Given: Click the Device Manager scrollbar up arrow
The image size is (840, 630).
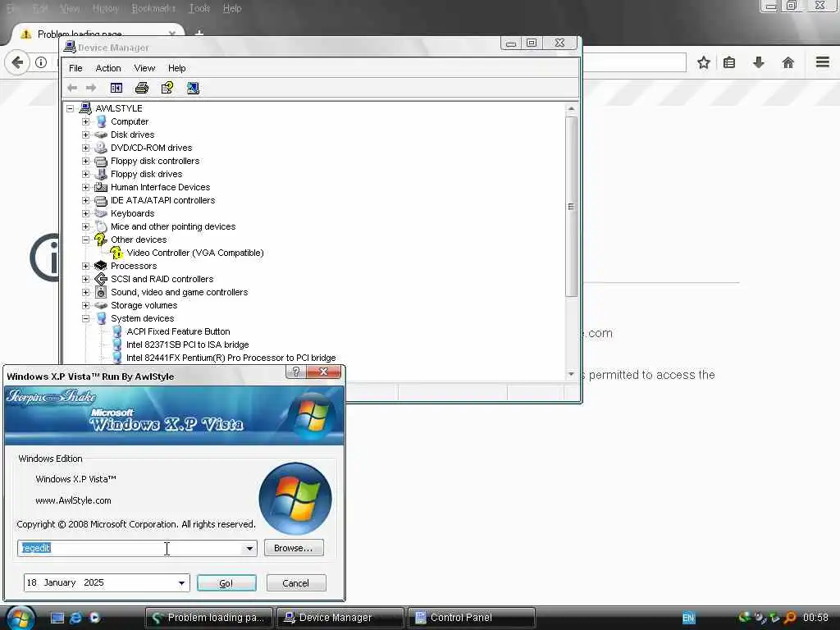Looking at the screenshot, I should click(x=571, y=109).
